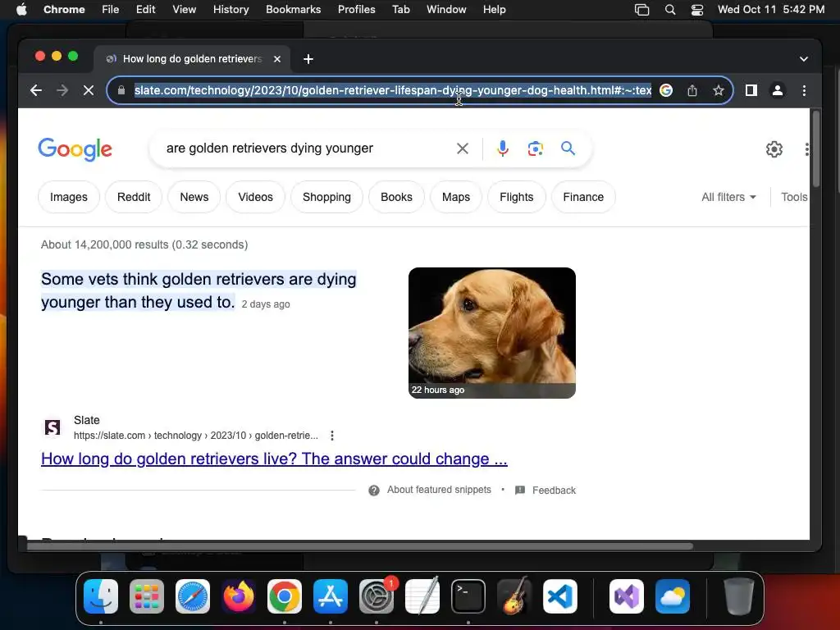This screenshot has width=840, height=630.
Task: Click the Feedback link
Action: tap(554, 491)
